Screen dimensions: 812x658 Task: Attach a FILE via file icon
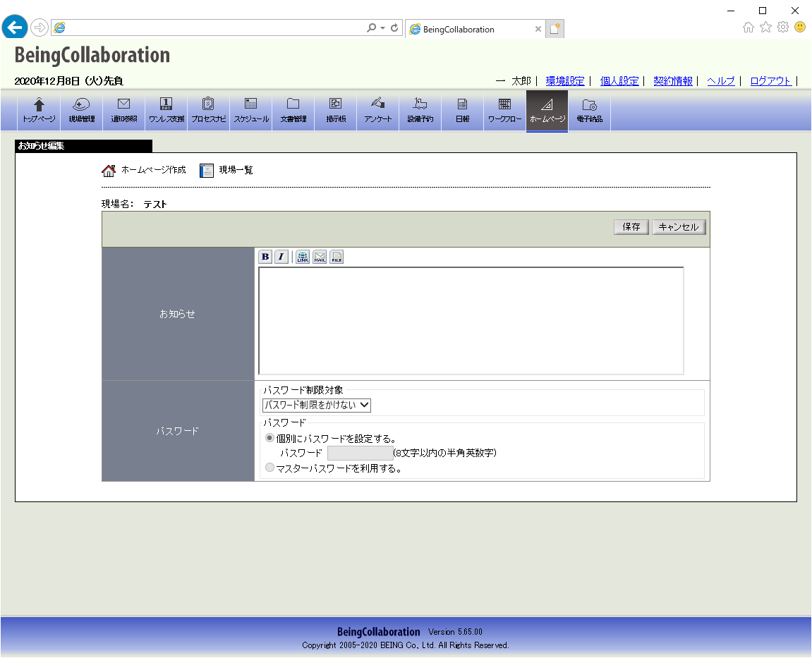pos(337,257)
